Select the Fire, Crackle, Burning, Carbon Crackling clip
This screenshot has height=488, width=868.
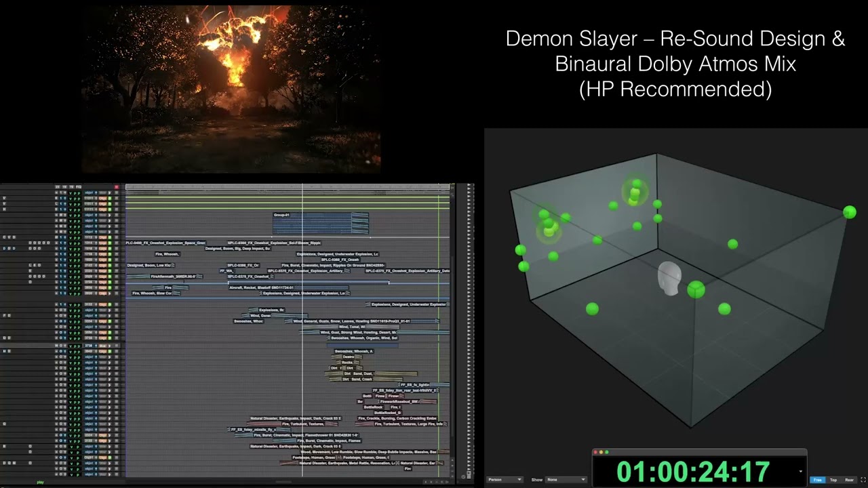397,418
